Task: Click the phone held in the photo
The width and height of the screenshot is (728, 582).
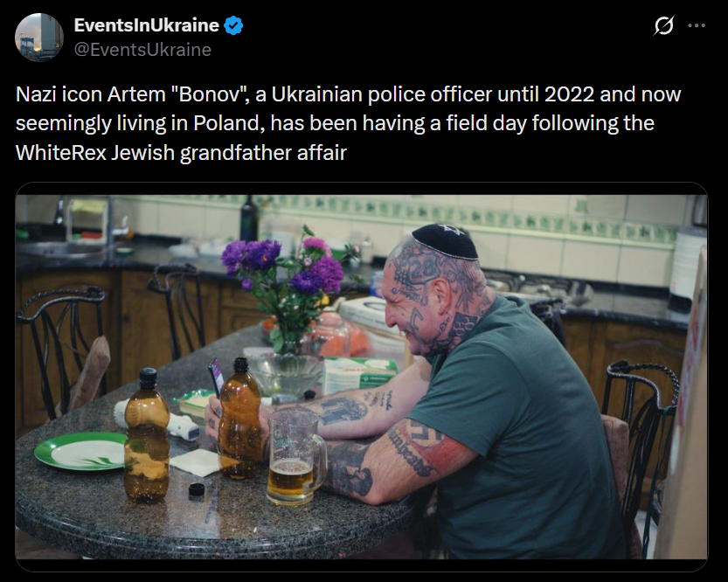Action: (216, 377)
